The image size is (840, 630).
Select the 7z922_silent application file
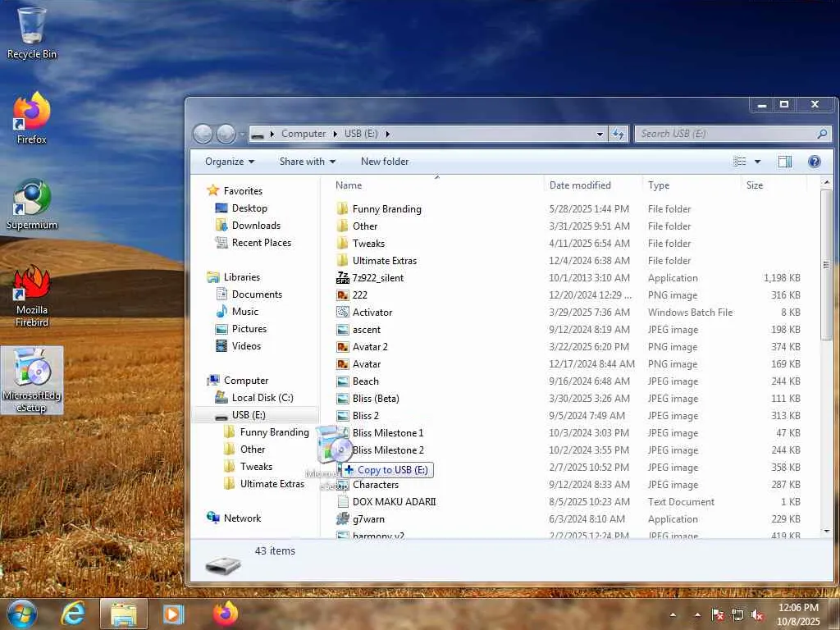click(377, 277)
